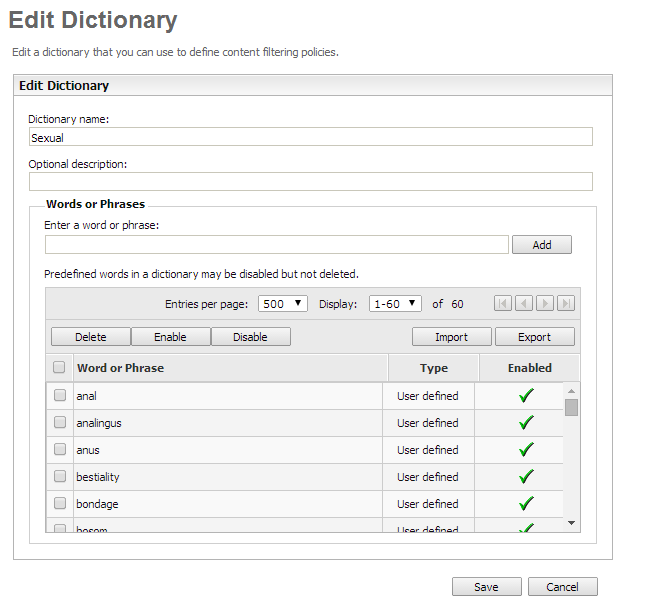Image resolution: width=648 pixels, height=605 pixels.
Task: Click green enabled checkmark for 'anus'
Action: pos(527,450)
